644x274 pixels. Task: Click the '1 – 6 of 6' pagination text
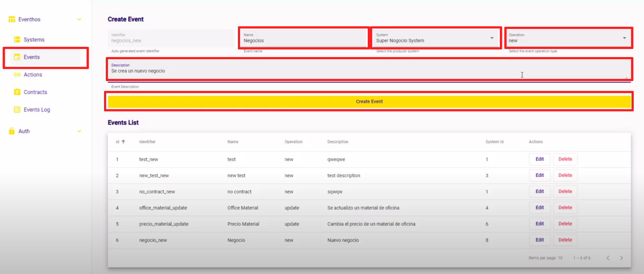point(582,258)
